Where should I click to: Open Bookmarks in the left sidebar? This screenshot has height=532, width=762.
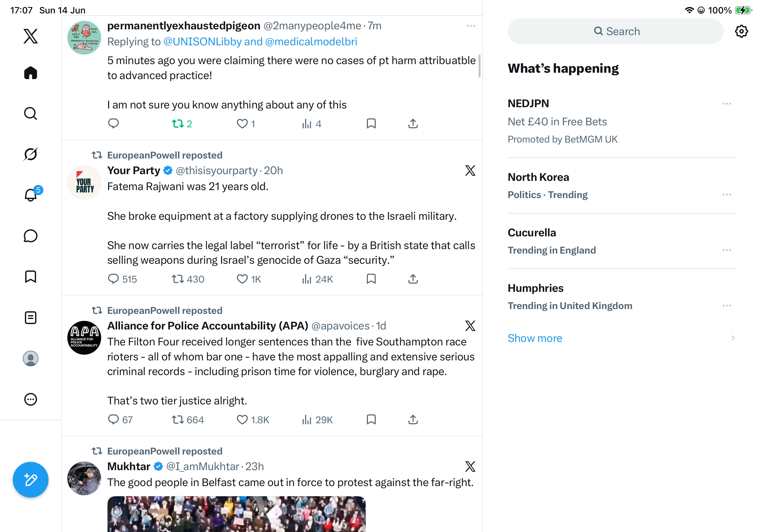pyautogui.click(x=31, y=277)
